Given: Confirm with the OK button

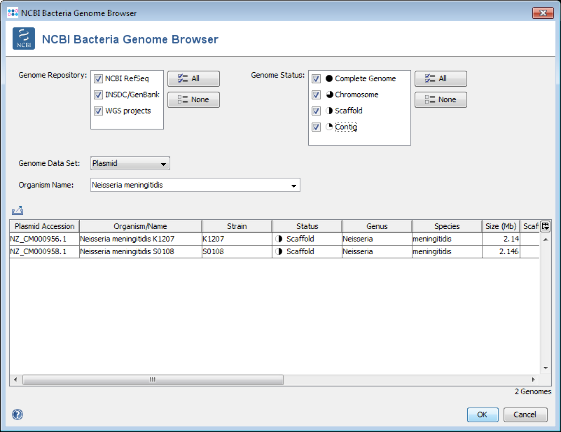Looking at the screenshot, I should click(483, 414).
